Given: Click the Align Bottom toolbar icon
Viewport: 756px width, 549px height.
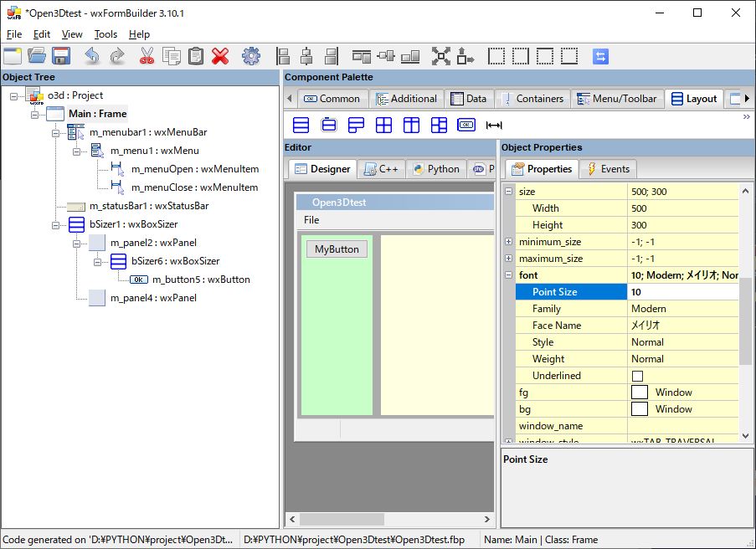Looking at the screenshot, I should click(410, 56).
